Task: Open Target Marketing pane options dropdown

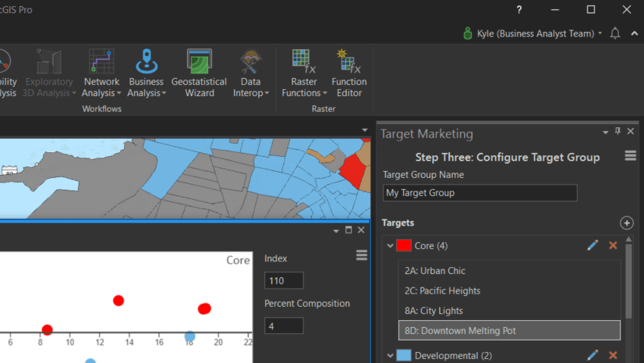Action: point(605,133)
